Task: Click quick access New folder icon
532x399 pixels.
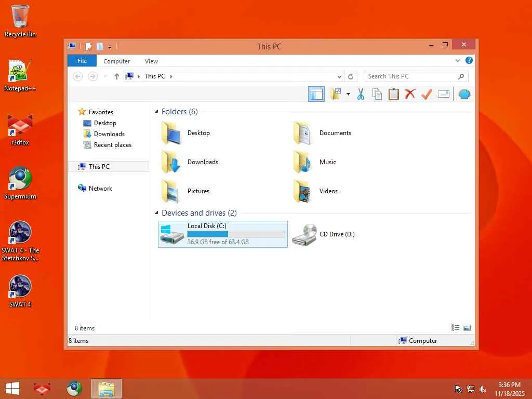Action: coord(100,46)
